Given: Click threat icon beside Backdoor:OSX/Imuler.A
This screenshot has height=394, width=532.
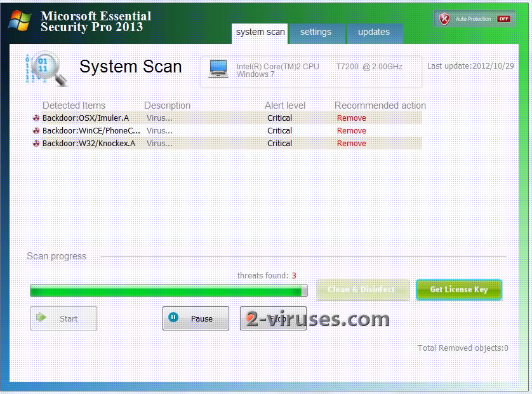Looking at the screenshot, I should click(x=36, y=118).
